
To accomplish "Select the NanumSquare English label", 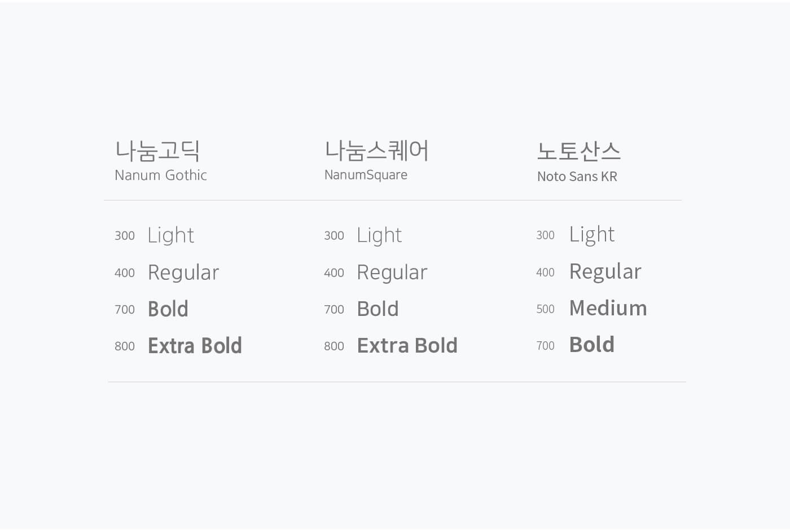I will coord(366,175).
